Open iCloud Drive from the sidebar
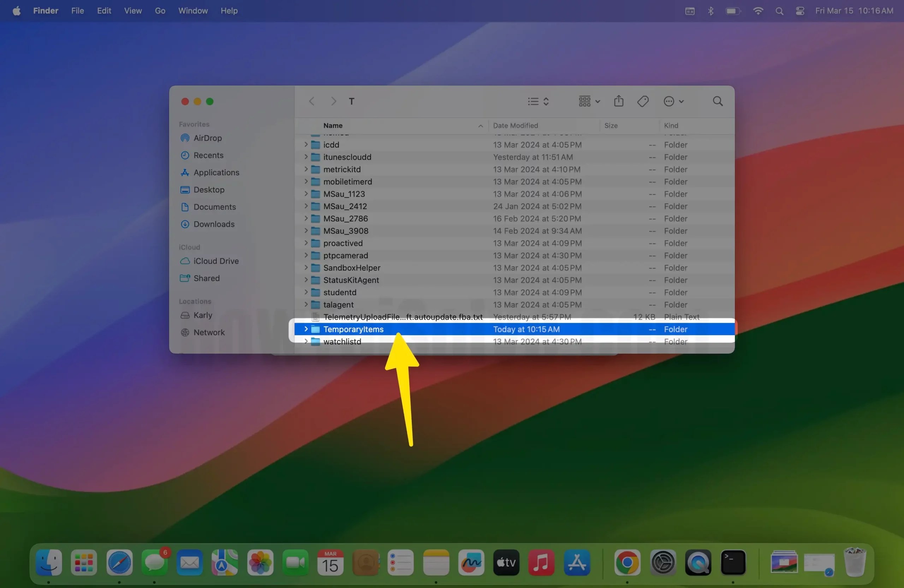Image resolution: width=904 pixels, height=588 pixels. click(x=216, y=261)
